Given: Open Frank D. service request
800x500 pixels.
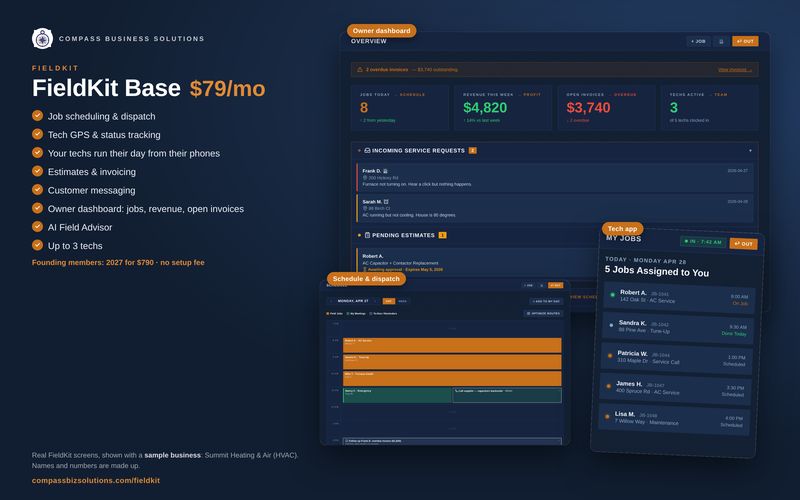Looking at the screenshot, I should pyautogui.click(x=555, y=177).
